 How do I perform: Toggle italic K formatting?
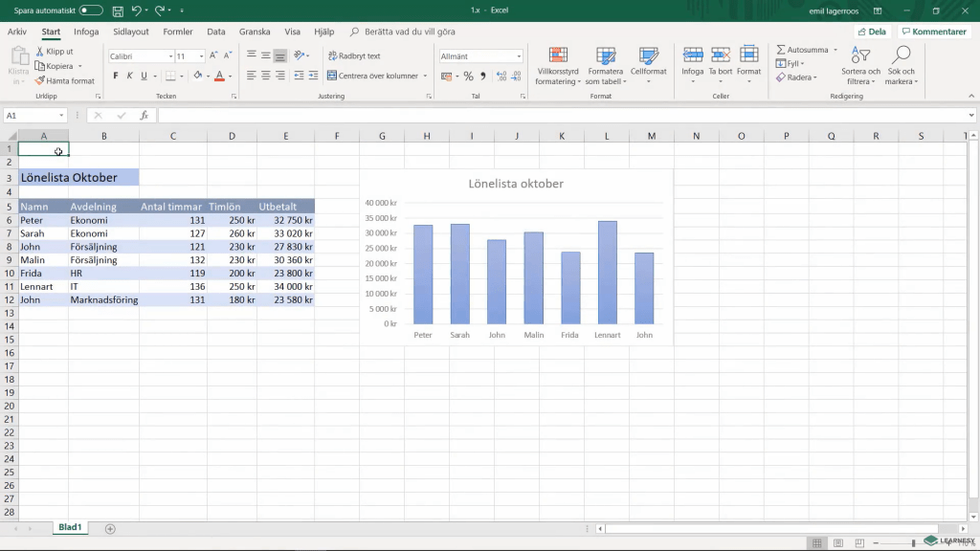point(129,76)
